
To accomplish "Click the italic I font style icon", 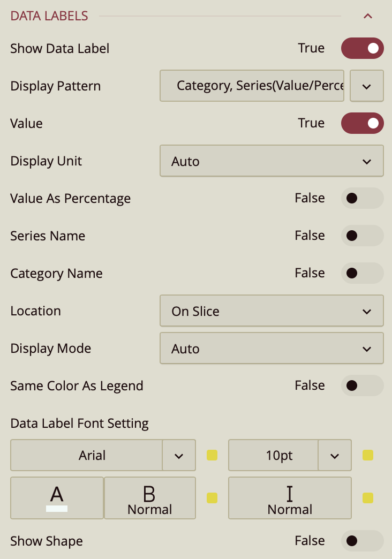I will [x=290, y=493].
